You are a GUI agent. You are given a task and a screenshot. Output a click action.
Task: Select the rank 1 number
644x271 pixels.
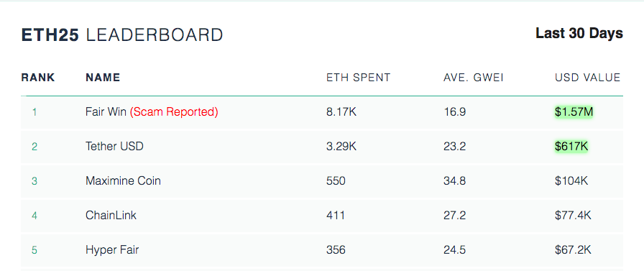point(34,112)
